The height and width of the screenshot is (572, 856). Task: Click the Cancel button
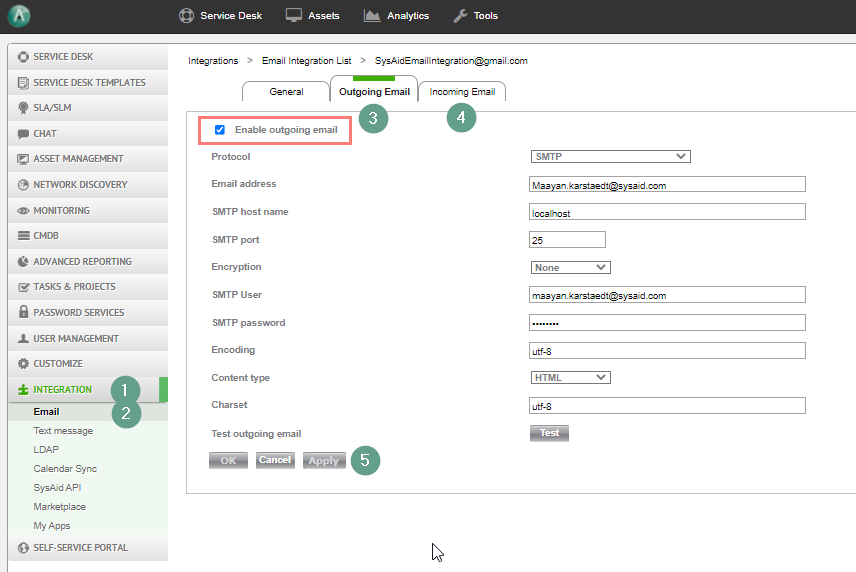[275, 460]
